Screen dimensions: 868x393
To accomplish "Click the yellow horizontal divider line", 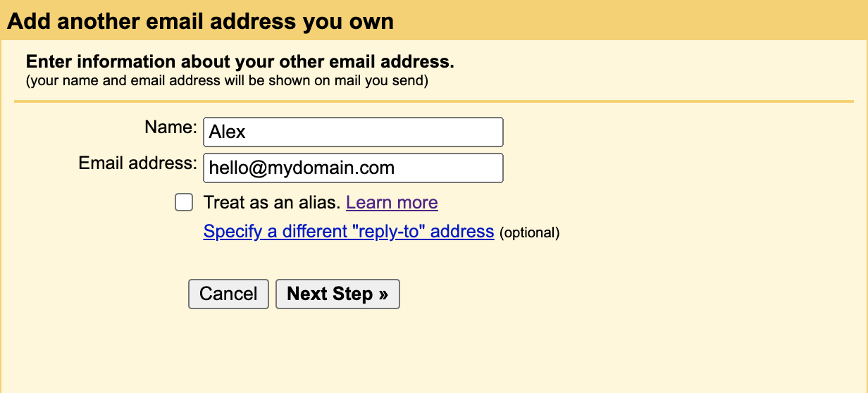I will (x=434, y=101).
